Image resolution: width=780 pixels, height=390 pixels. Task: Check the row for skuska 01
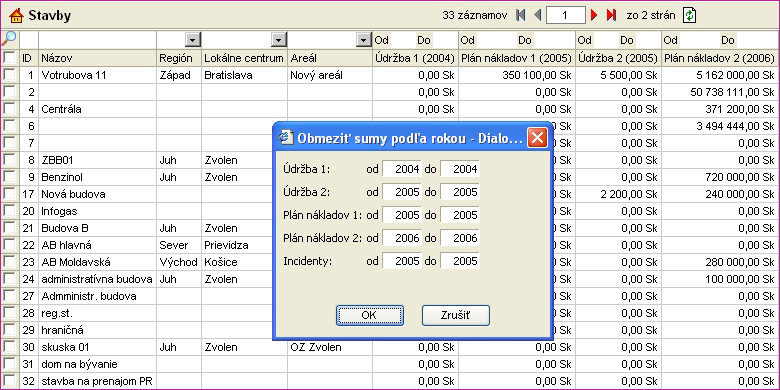(x=9, y=347)
